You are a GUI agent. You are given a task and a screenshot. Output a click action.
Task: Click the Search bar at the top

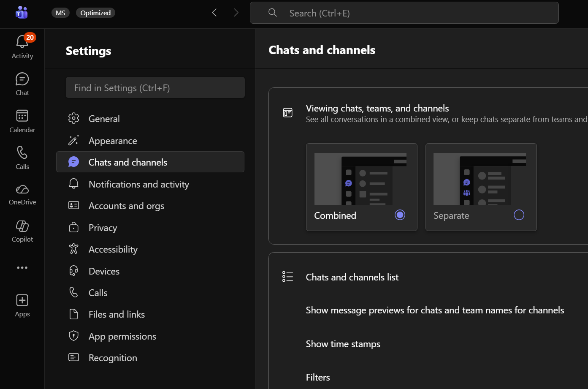click(404, 13)
